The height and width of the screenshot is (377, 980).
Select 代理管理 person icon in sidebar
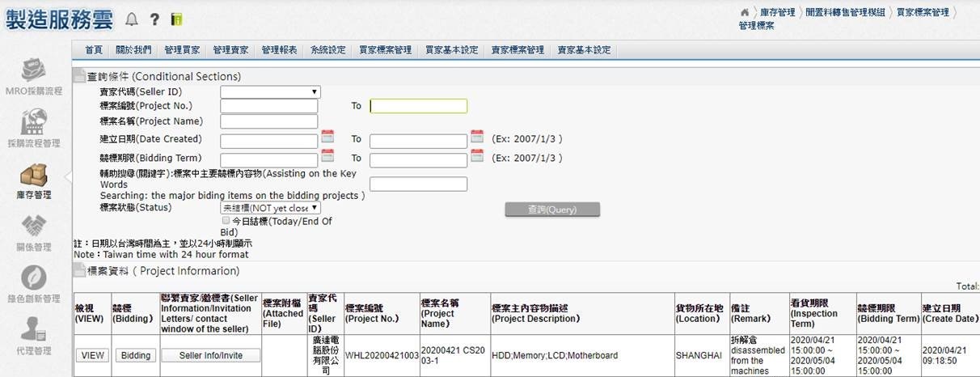click(33, 330)
